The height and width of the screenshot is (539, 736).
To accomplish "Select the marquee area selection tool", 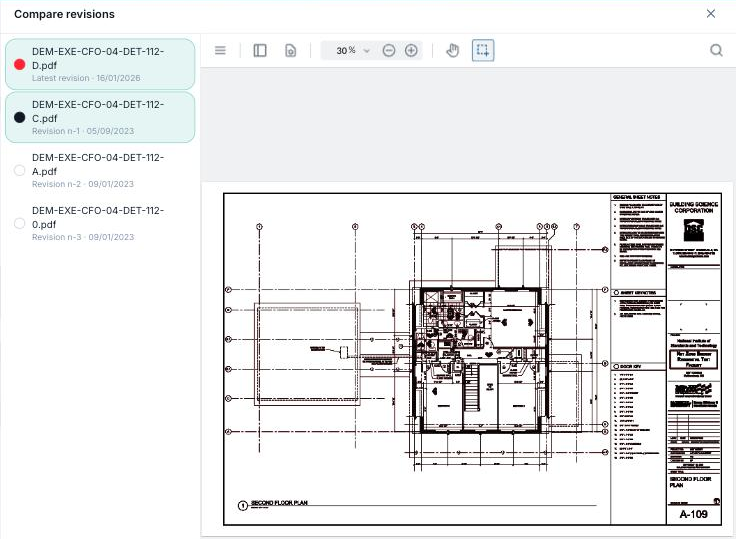I will [483, 50].
